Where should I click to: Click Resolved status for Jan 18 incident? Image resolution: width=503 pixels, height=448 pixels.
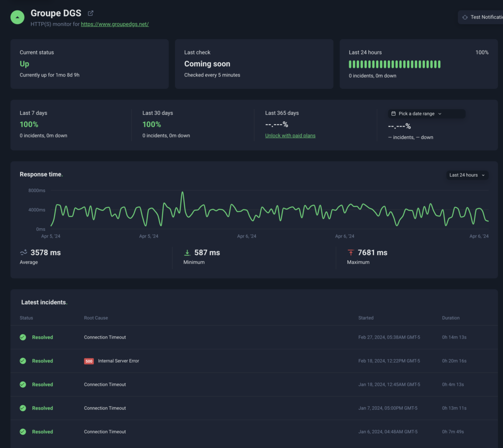pos(42,385)
